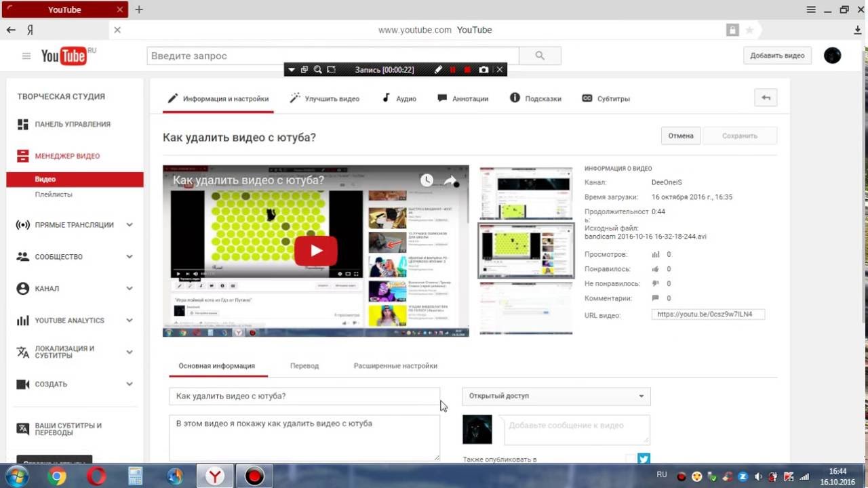868x488 pixels.
Task: Close the Bandicam recording bar
Action: pos(500,70)
